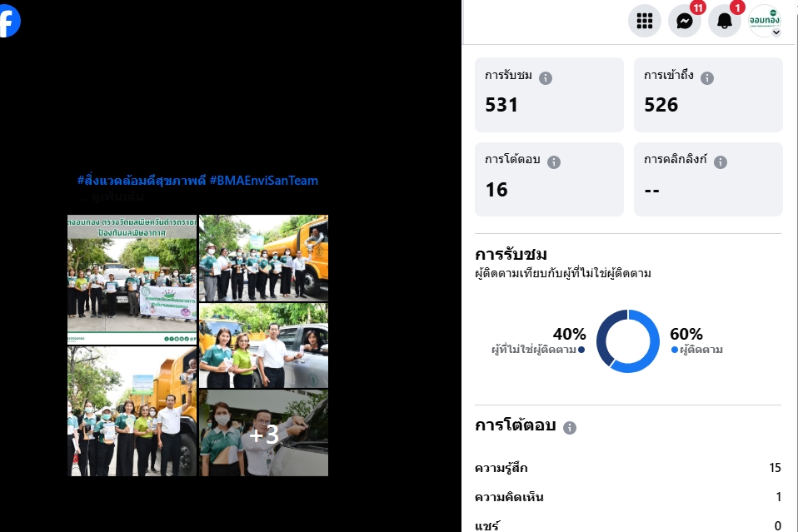Expand account menu arrow on profile picture
This screenshot has width=798, height=532.
(x=776, y=32)
